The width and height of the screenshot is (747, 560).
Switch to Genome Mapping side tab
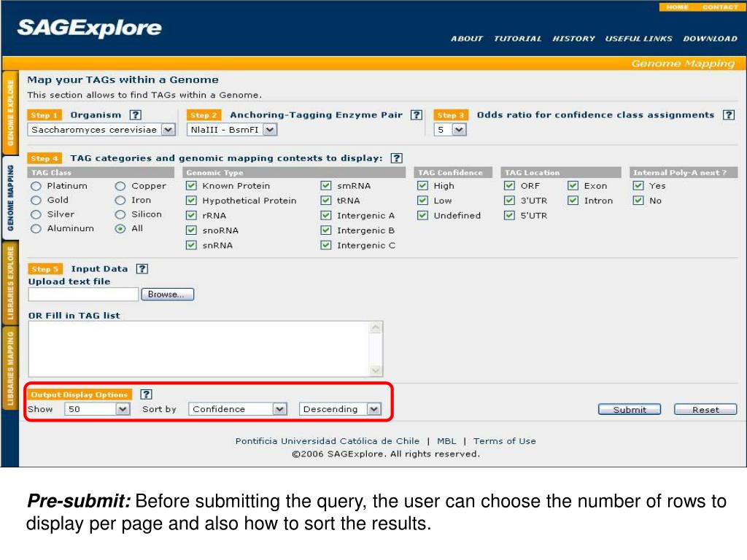pos(10,198)
